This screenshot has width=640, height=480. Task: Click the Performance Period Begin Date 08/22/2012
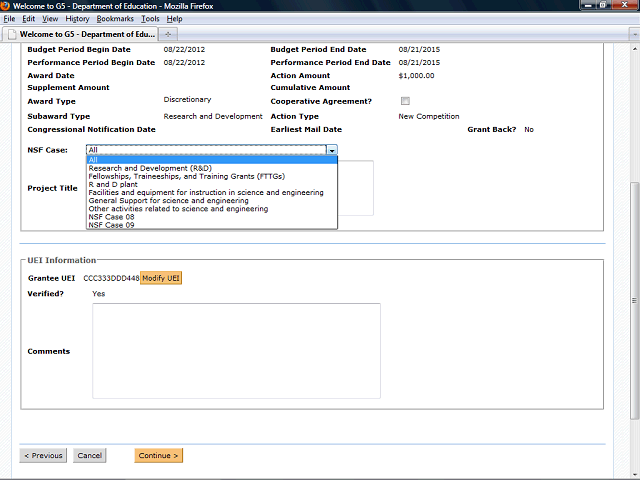(184, 62)
